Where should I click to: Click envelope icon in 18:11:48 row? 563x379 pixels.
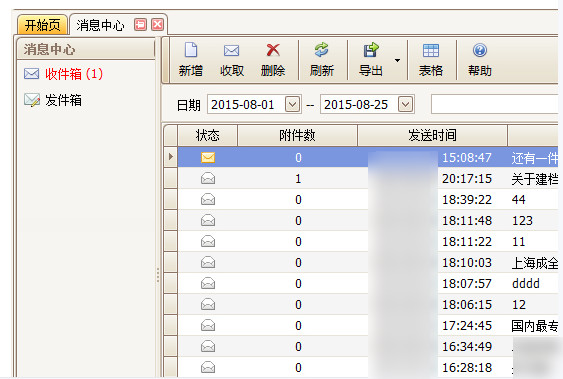click(x=208, y=220)
